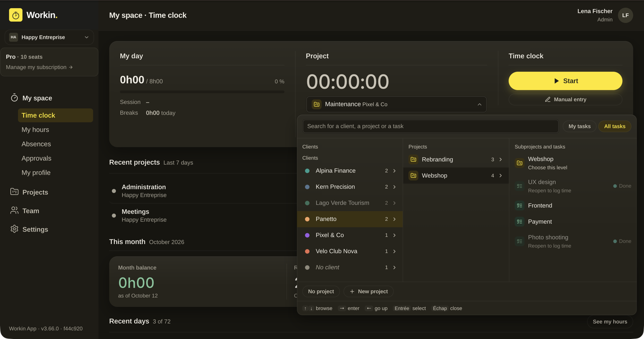Viewport: 644px width, 339px height.
Task: Click the Pixel & Co purple color dot
Action: click(x=307, y=235)
